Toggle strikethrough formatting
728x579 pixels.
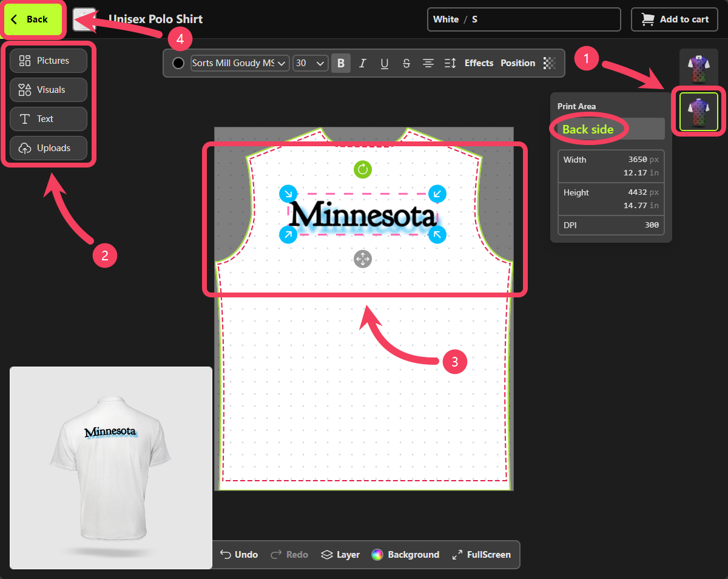(x=406, y=63)
